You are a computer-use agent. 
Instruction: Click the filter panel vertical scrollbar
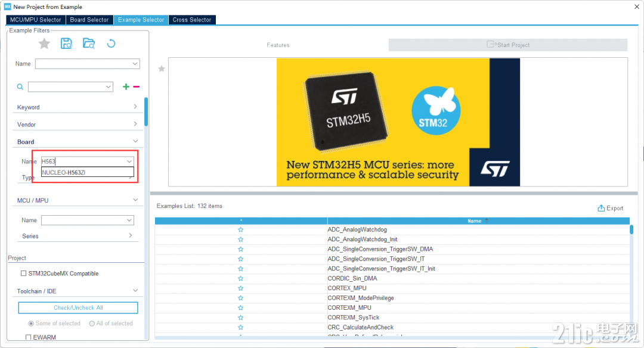tap(146, 112)
